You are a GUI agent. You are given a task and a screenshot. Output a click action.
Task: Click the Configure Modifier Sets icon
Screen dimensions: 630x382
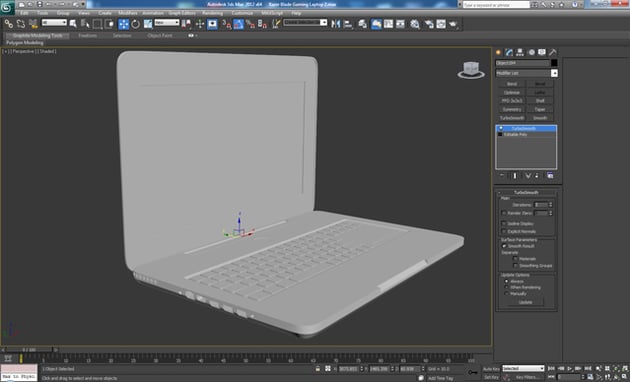[550, 176]
